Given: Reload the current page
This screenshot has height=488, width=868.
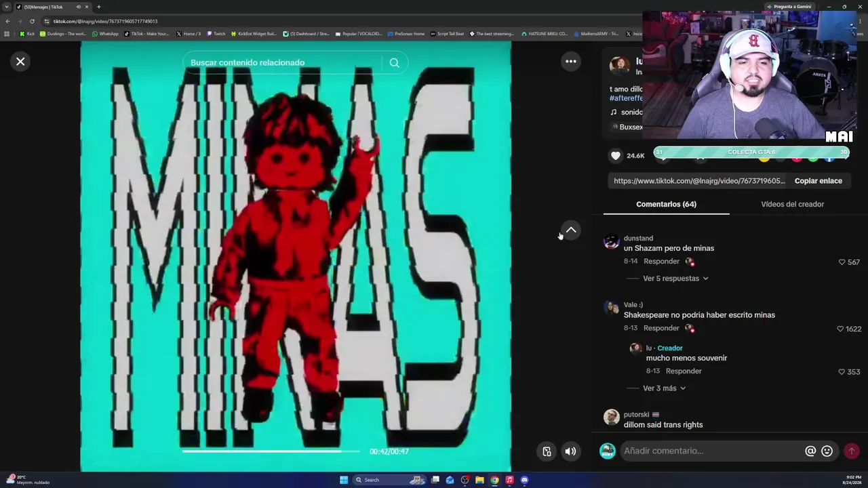Looking at the screenshot, I should (32, 21).
